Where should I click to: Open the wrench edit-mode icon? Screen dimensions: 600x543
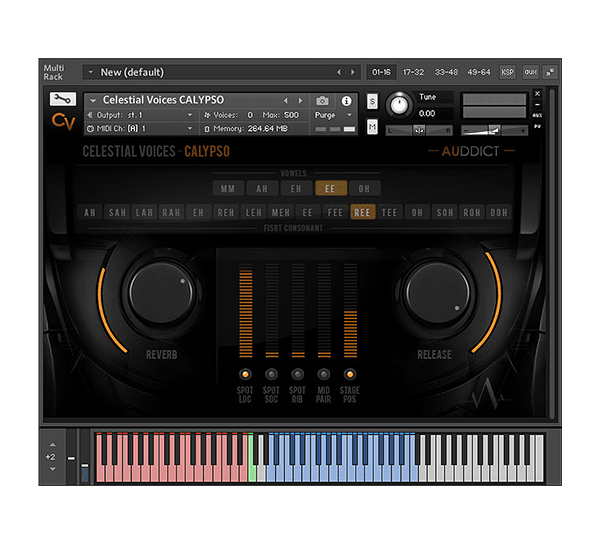click(x=63, y=99)
